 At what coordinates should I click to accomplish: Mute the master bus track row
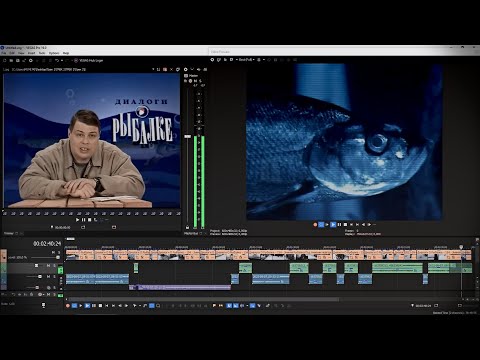48,294
